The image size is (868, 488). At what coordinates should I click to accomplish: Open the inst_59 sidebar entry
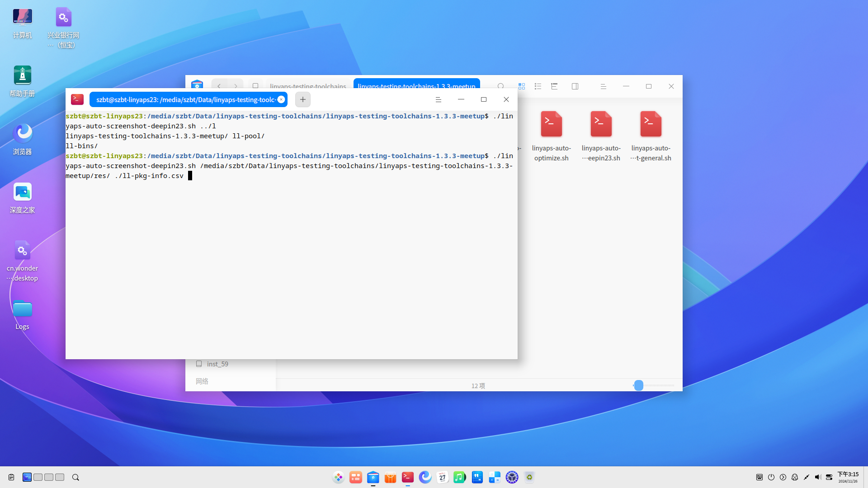(x=217, y=364)
